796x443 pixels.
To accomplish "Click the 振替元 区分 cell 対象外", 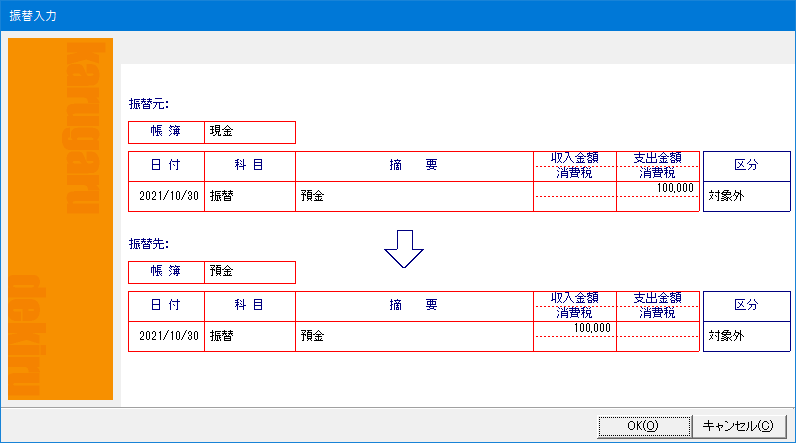I will [746, 196].
